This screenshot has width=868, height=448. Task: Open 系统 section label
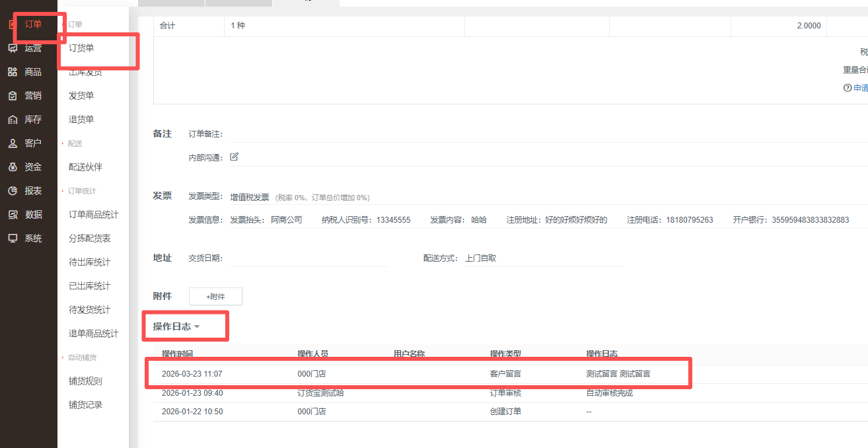(33, 239)
